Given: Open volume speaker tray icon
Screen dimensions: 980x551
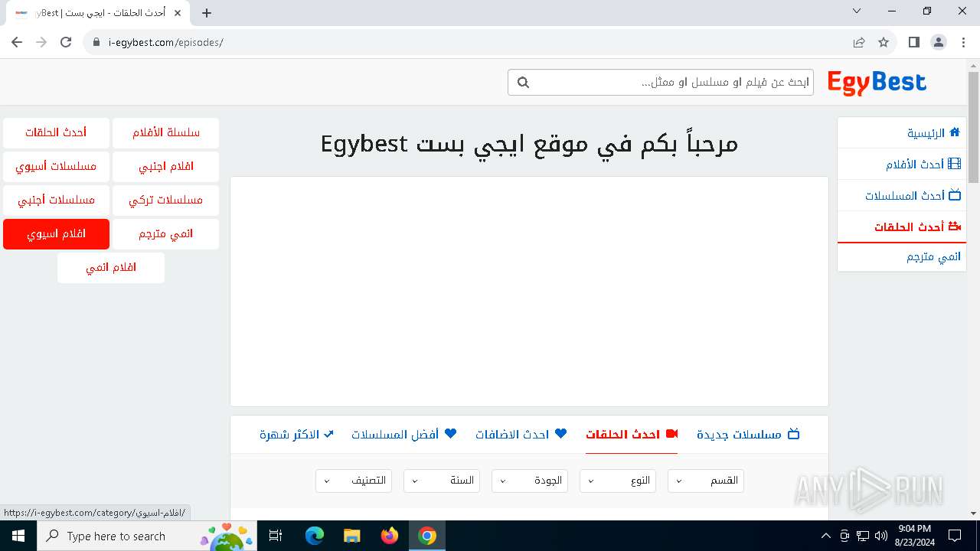Looking at the screenshot, I should tap(880, 536).
